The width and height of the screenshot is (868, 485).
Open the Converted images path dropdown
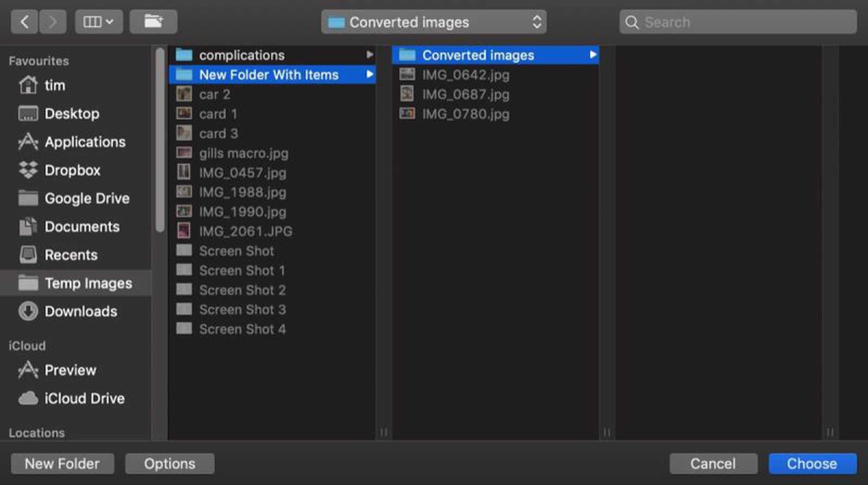(433, 22)
